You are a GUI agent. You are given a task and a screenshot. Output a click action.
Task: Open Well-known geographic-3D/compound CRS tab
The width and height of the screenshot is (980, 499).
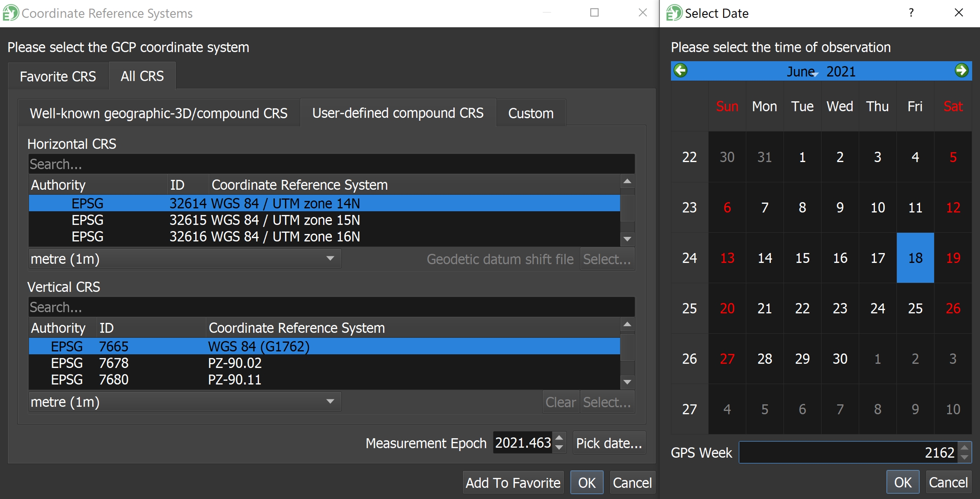[x=159, y=113]
